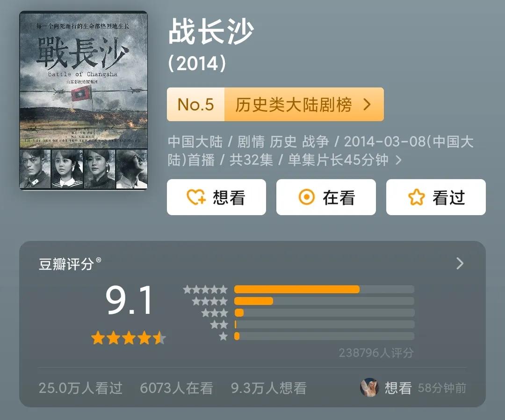
Task: Click the No.5 rank badge
Action: click(196, 104)
